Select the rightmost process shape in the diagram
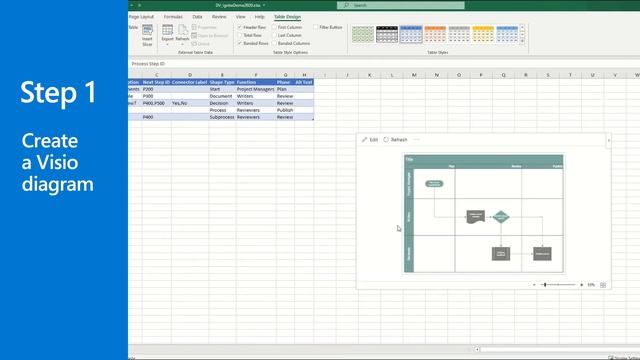This screenshot has width=640, height=360. click(x=542, y=253)
